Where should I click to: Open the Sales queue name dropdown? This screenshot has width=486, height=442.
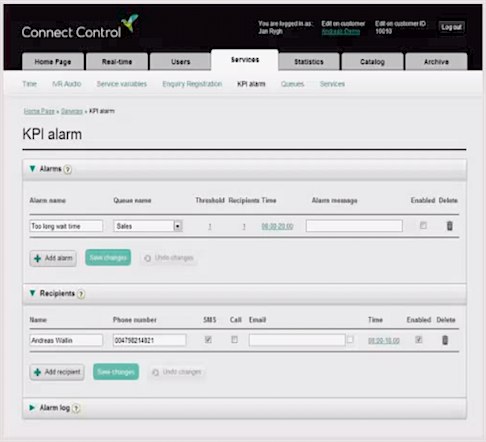148,226
